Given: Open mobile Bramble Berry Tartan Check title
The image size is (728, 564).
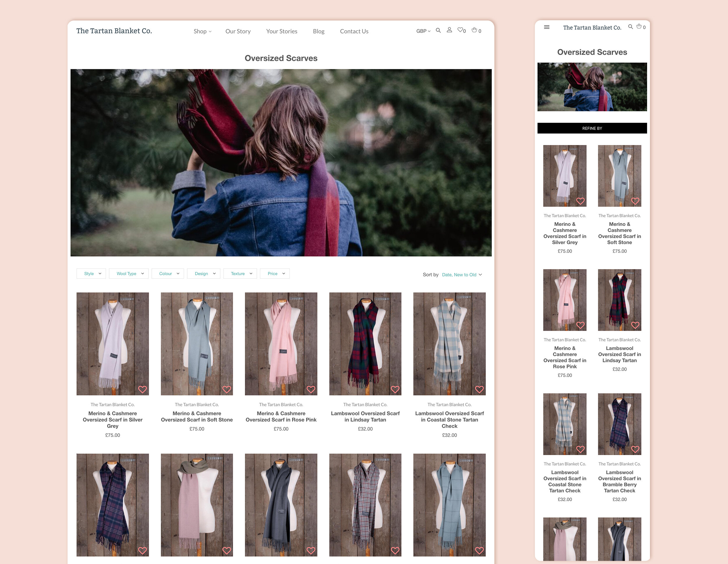Looking at the screenshot, I should point(619,482).
